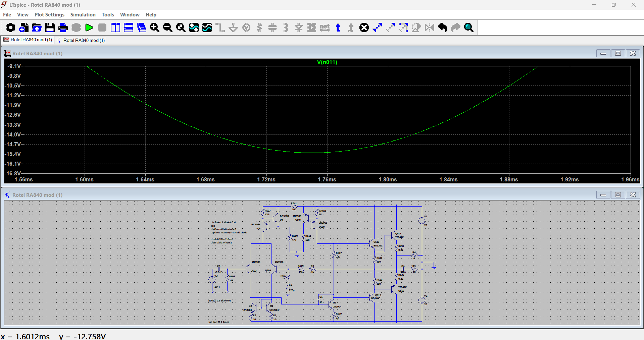Viewport: 644px width, 340px height.
Task: Click the grayed Stop simulation icon
Action: point(102,27)
